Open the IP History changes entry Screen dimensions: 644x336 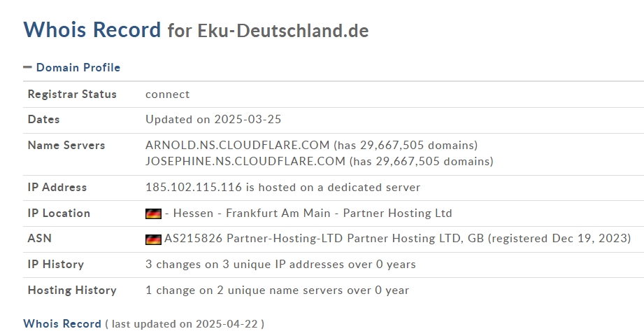coord(280,265)
